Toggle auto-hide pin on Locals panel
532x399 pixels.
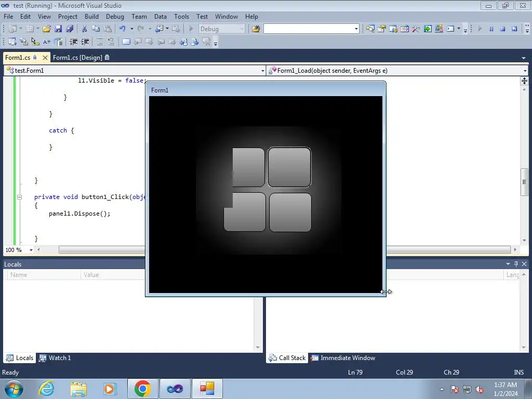pyautogui.click(x=516, y=264)
